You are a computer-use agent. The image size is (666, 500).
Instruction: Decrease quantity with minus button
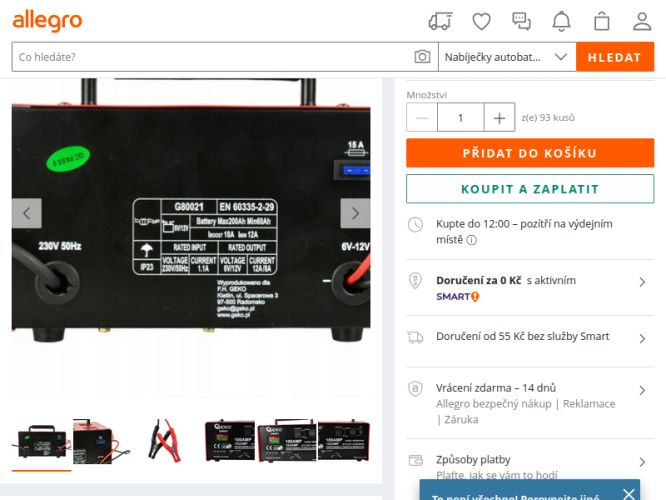click(x=422, y=118)
